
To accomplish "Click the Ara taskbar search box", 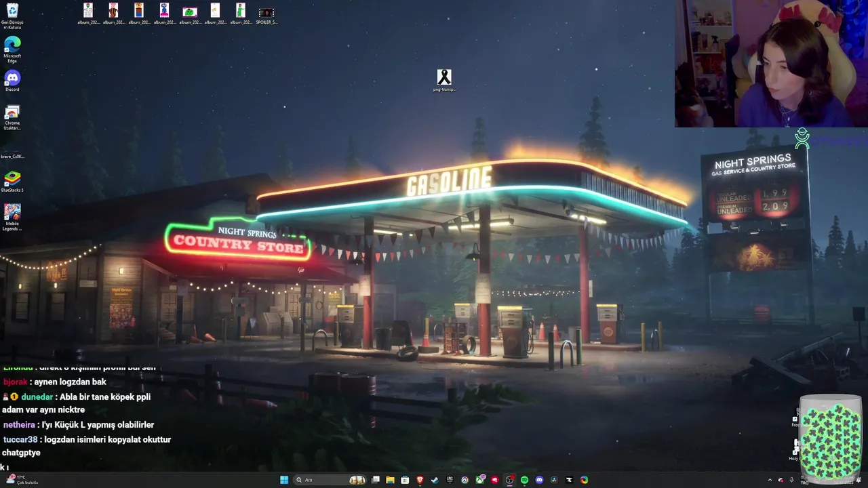I will coord(330,480).
